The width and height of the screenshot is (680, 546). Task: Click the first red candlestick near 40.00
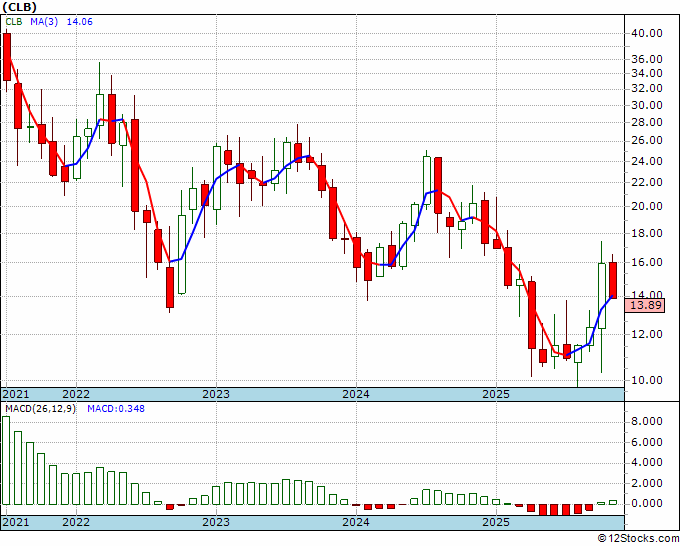[7, 57]
